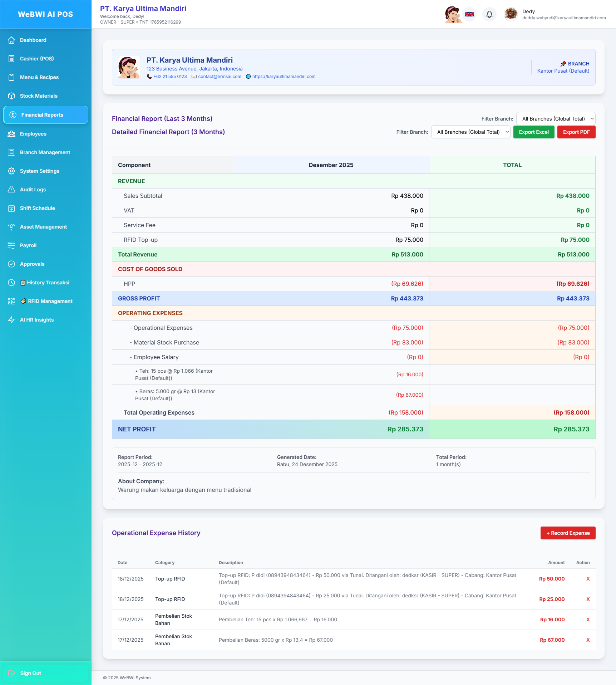Viewport: 616px width, 685px height.
Task: Open Payroll from the sidebar
Action: (x=28, y=245)
